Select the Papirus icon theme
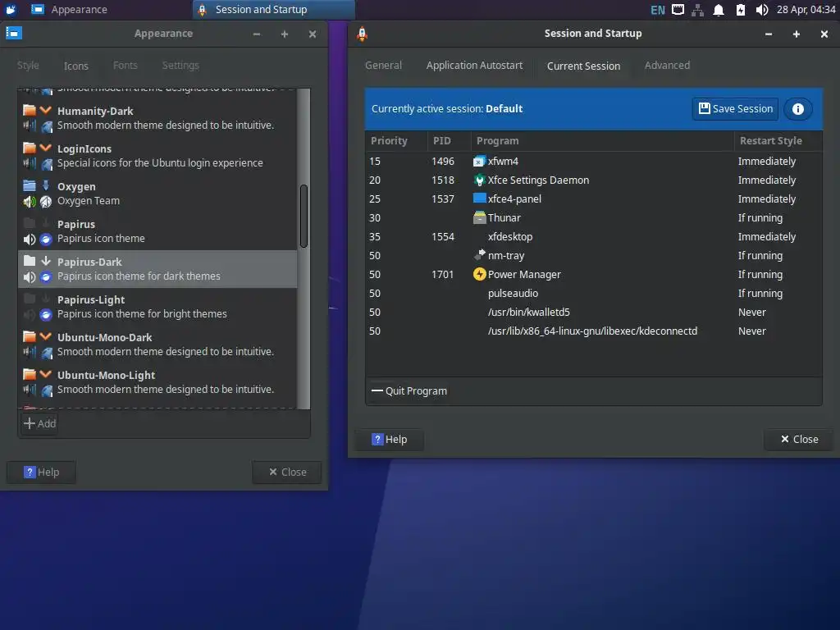Screen dimensions: 840x630 click(157, 231)
